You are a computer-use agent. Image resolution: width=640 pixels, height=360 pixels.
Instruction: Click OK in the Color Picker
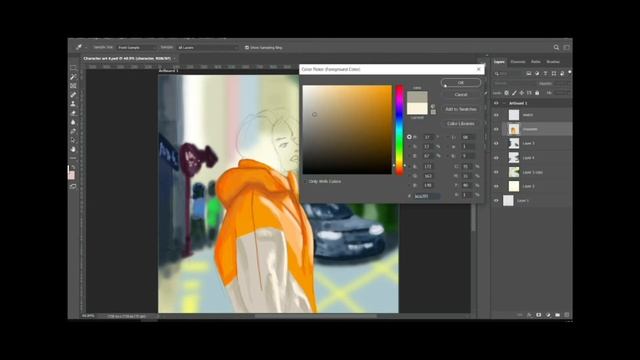click(x=461, y=83)
